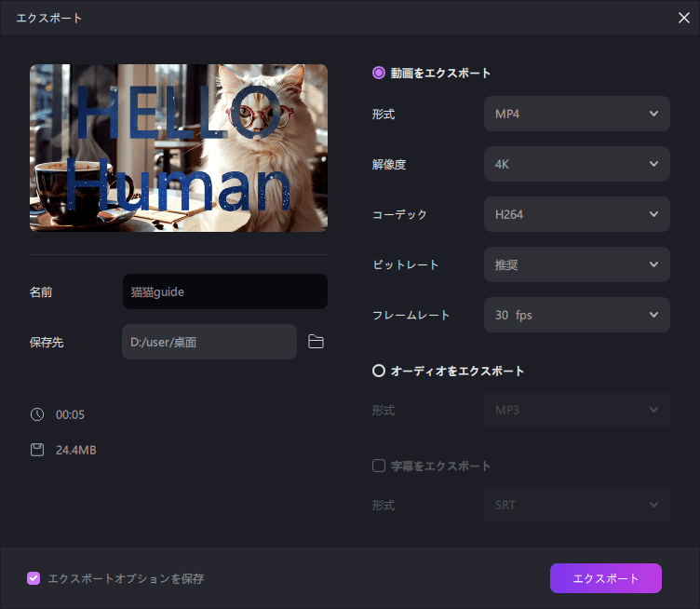Screen dimensions: 700x609
Task: Click the 24.4MB file size text
Action: point(76,450)
